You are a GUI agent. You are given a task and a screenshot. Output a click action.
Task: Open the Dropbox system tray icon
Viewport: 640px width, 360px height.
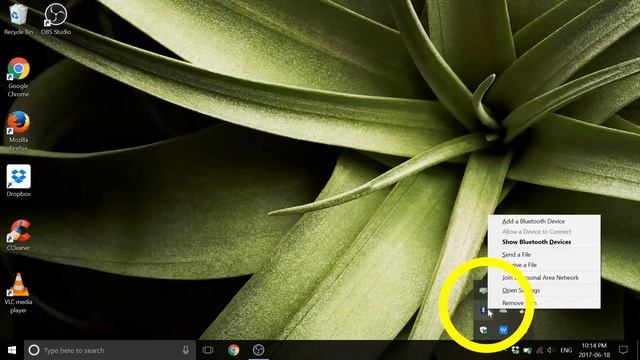[x=516, y=350]
